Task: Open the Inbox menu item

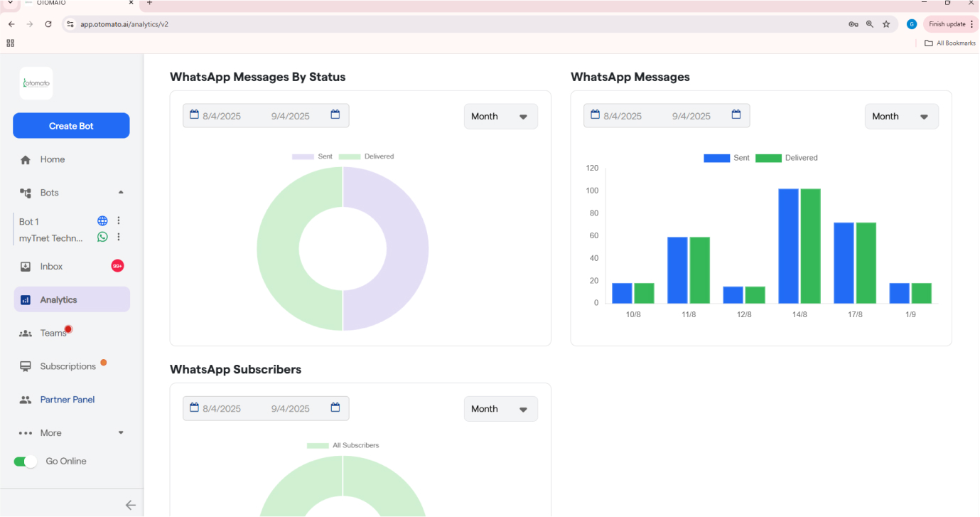Action: point(52,267)
